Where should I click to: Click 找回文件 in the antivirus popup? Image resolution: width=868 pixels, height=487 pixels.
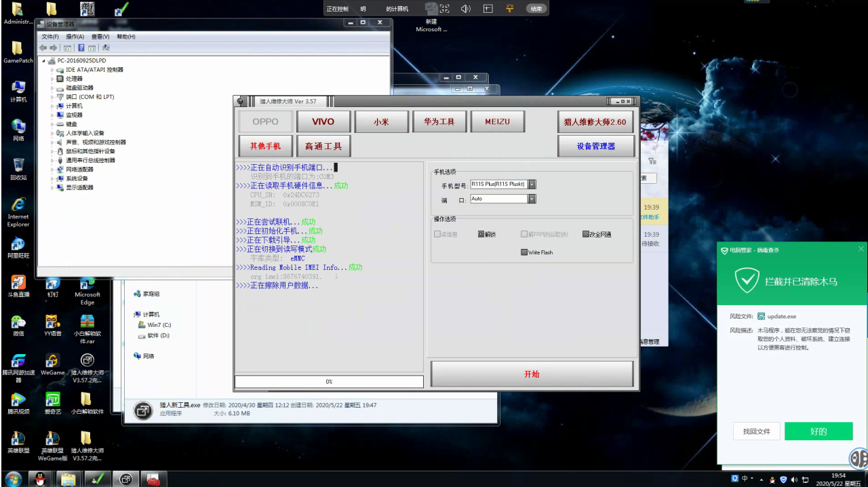click(x=757, y=431)
